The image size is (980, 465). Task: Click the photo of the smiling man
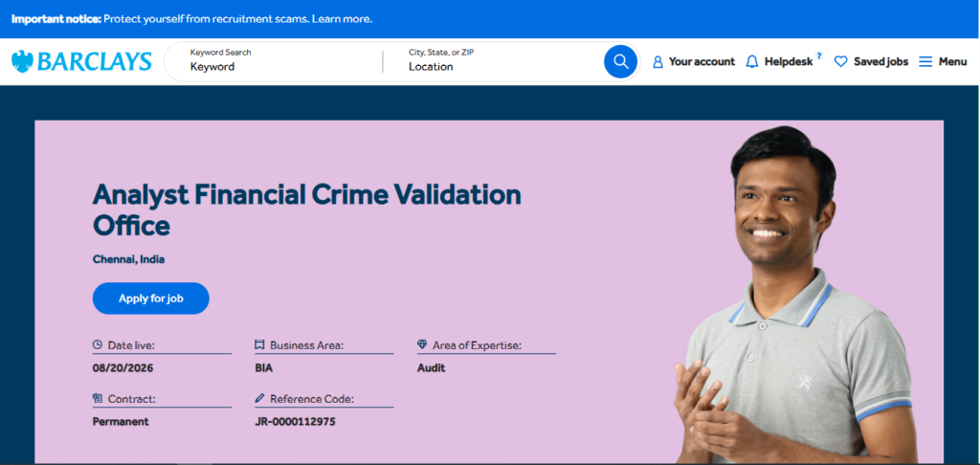pos(795,295)
